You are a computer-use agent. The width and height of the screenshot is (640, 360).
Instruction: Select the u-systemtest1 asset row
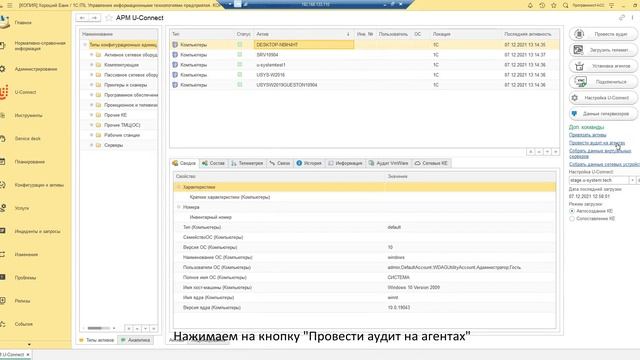click(364, 65)
